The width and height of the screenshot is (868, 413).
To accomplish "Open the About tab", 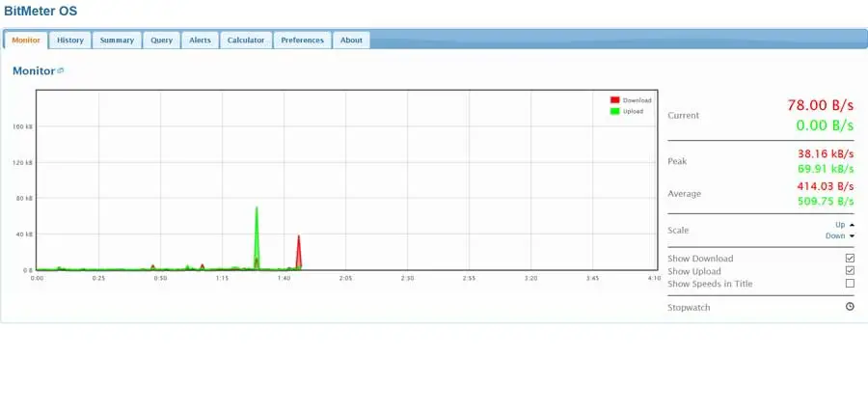I will 351,40.
